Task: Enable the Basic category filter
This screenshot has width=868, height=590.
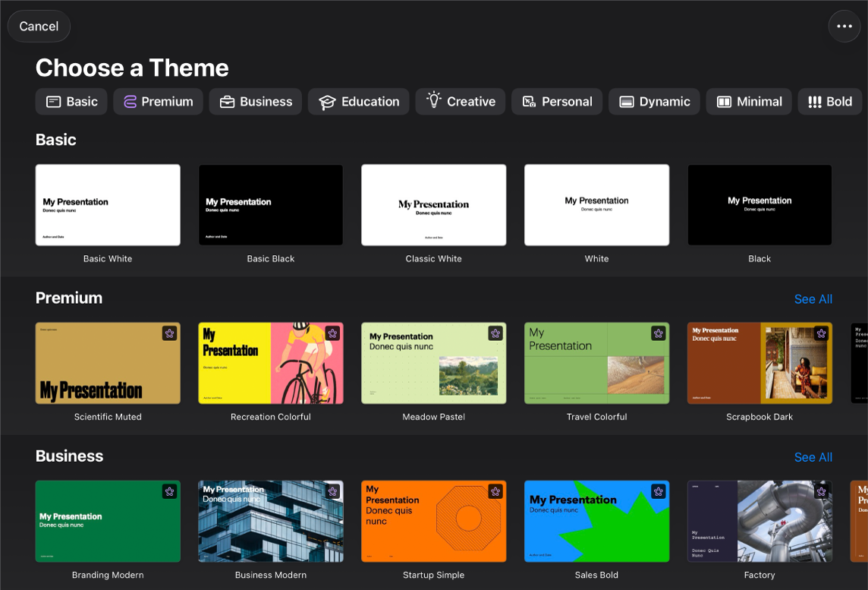Action: click(71, 101)
